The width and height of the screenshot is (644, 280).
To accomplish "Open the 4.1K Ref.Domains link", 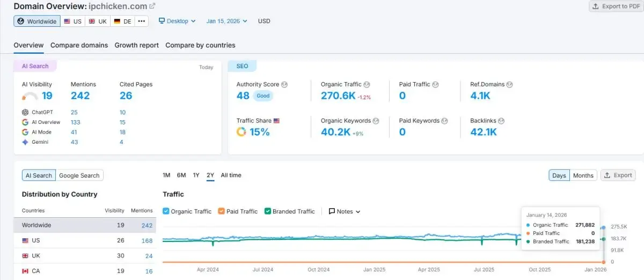I will point(480,96).
